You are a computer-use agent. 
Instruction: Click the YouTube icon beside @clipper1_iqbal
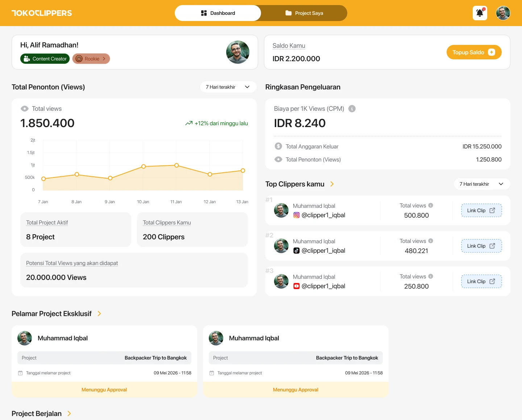pos(297,286)
